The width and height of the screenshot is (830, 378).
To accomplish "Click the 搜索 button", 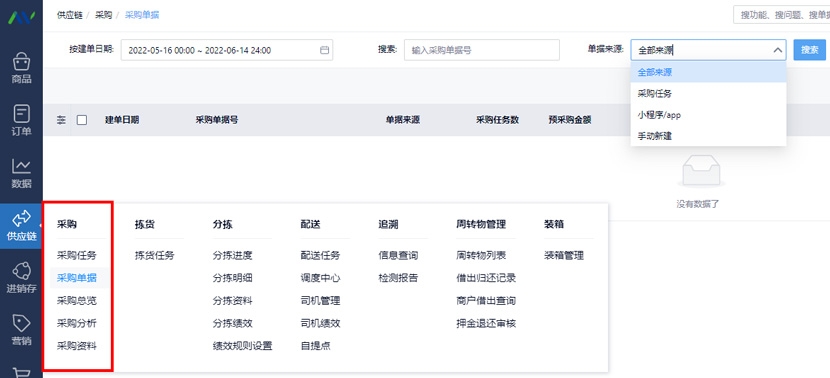I will [x=809, y=50].
